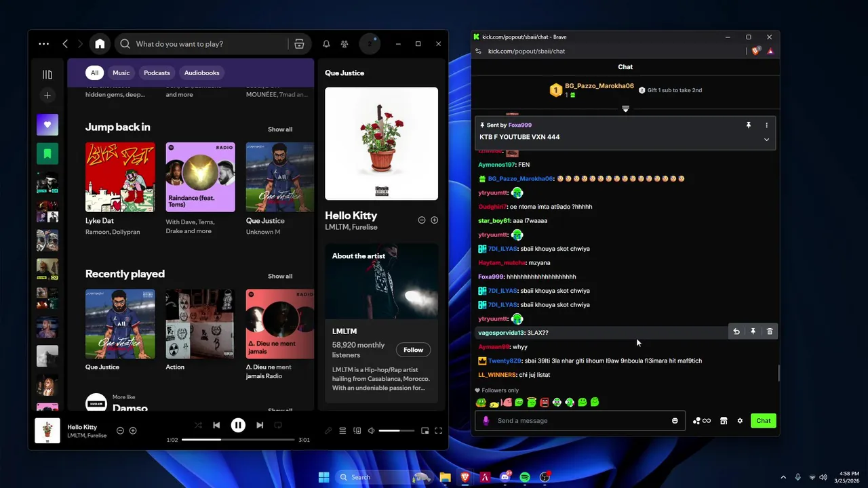The width and height of the screenshot is (868, 488).
Task: Open Liked Songs heart tile in sidebar
Action: coord(47,125)
